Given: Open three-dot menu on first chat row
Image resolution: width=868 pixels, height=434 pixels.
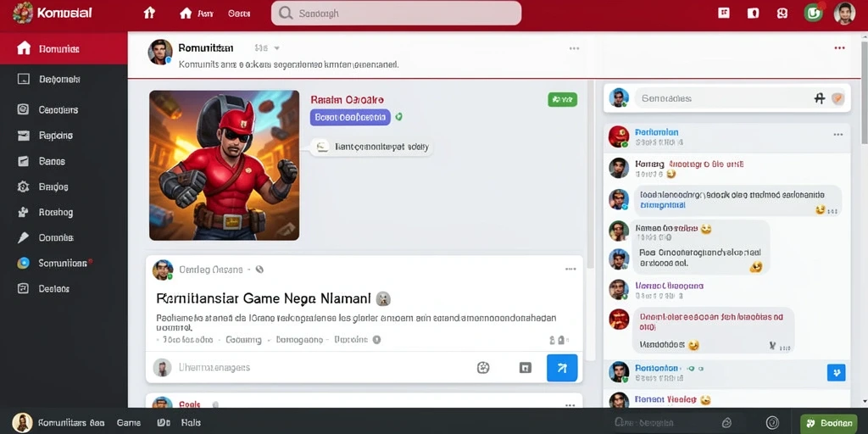Looking at the screenshot, I should tap(838, 135).
